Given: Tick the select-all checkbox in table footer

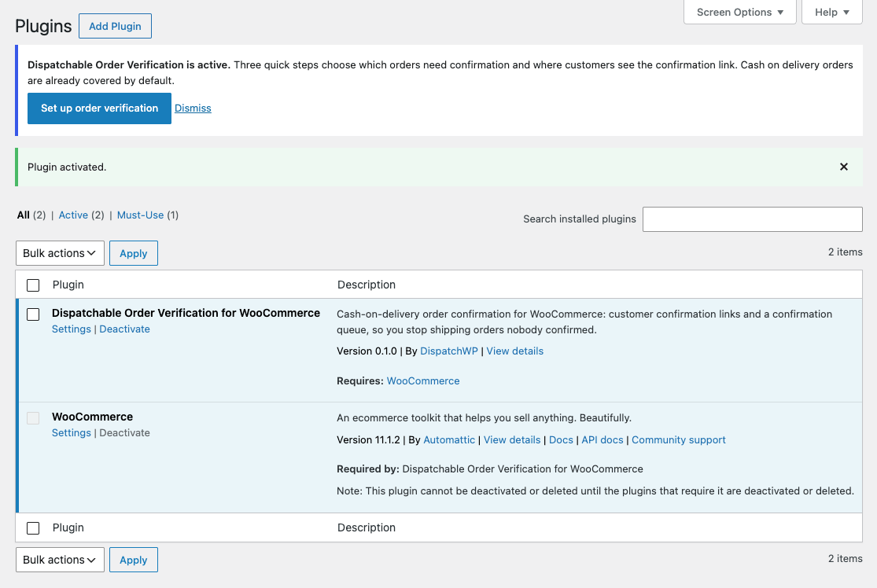Looking at the screenshot, I should 33,528.
